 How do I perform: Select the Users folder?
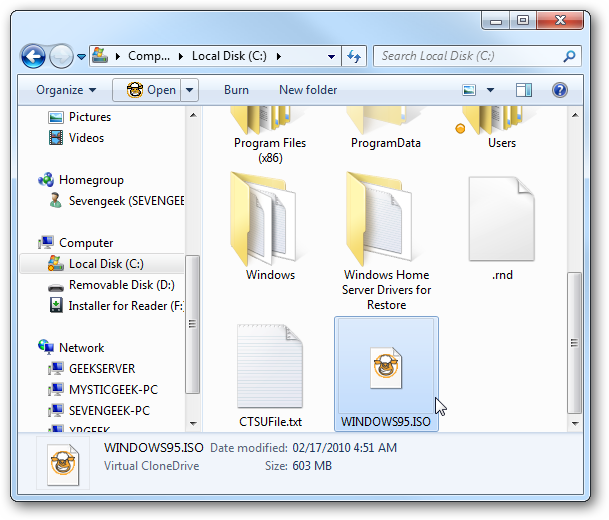(x=501, y=129)
